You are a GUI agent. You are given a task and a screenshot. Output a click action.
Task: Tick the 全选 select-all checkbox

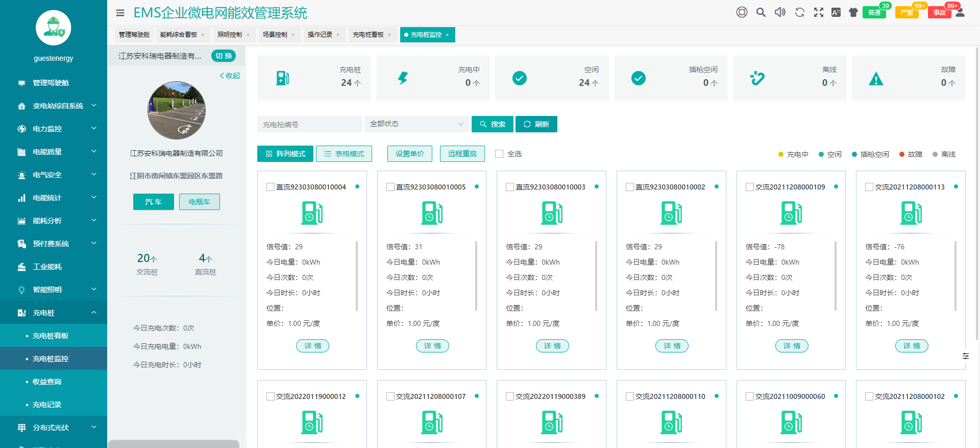click(x=499, y=154)
